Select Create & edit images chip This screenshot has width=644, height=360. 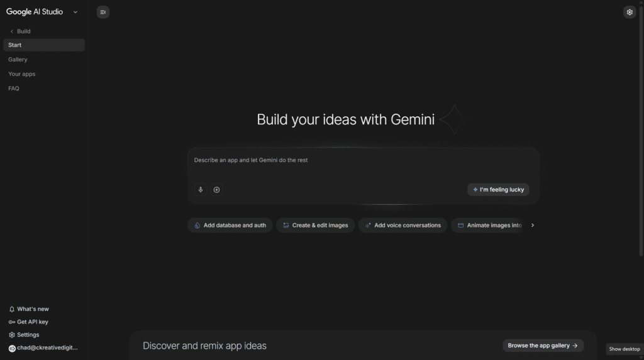(315, 226)
